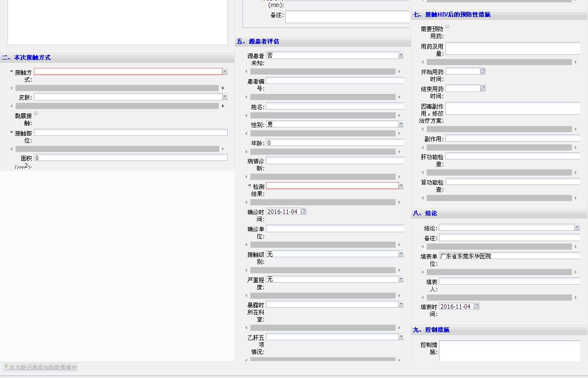Open calendar picker beside 确诊时间 date

(304, 211)
